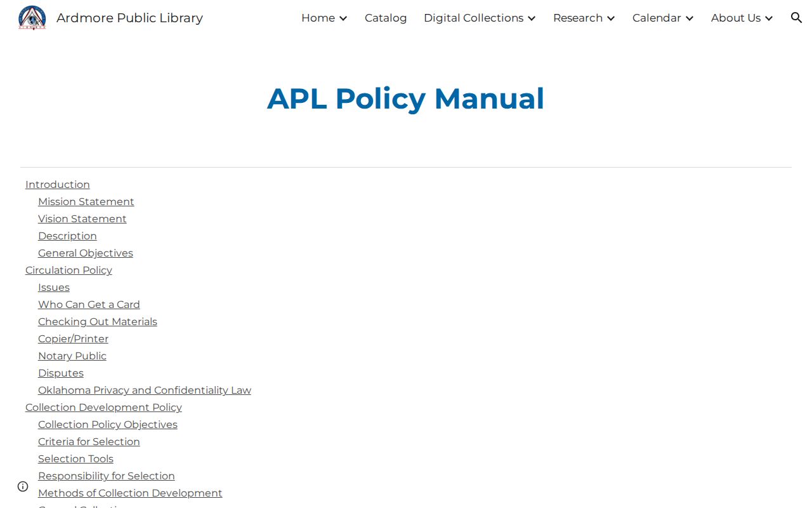This screenshot has width=812, height=508.
Task: Choose the Research navigation item
Action: point(578,18)
